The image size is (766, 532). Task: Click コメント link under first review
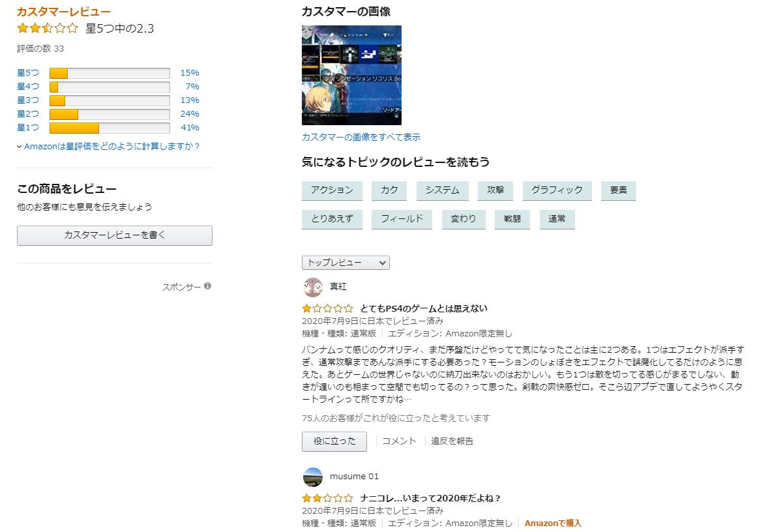point(399,441)
